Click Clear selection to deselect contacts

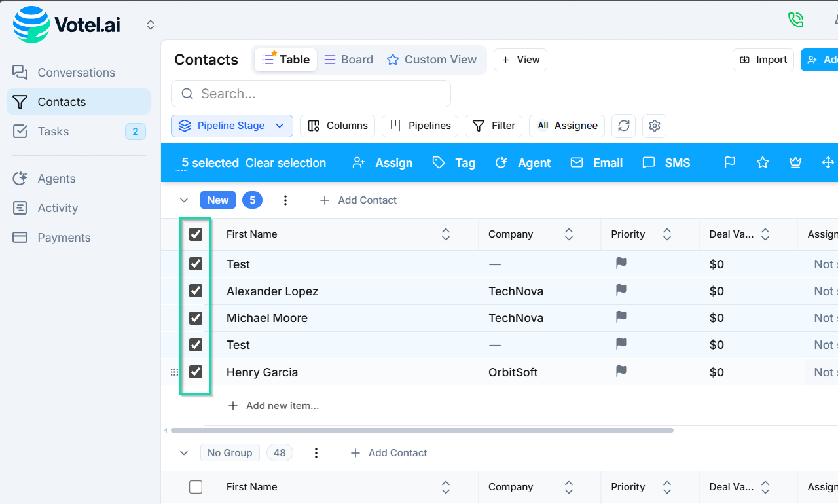285,163
